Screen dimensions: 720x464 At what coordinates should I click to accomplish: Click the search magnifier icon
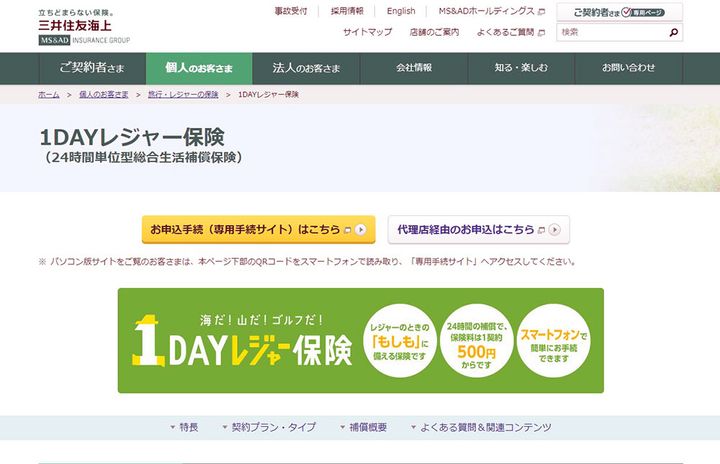(674, 32)
